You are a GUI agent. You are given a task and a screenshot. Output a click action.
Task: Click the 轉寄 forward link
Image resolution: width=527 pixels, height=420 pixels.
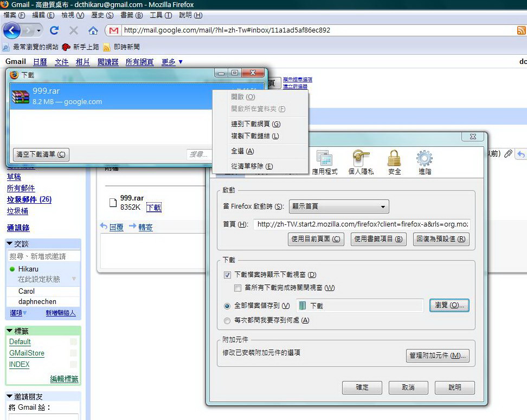pos(145,227)
